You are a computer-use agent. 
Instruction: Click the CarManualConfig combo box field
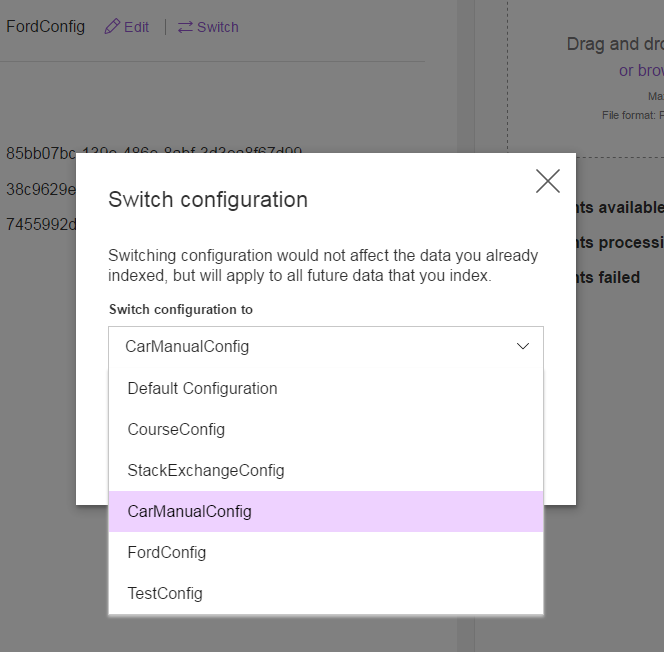pos(326,346)
